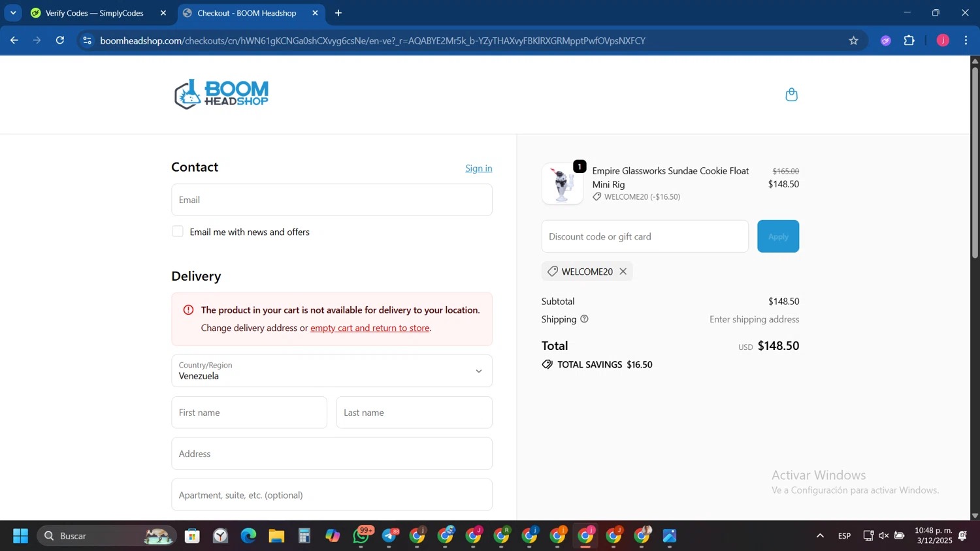Go back to previous page

point(14,40)
